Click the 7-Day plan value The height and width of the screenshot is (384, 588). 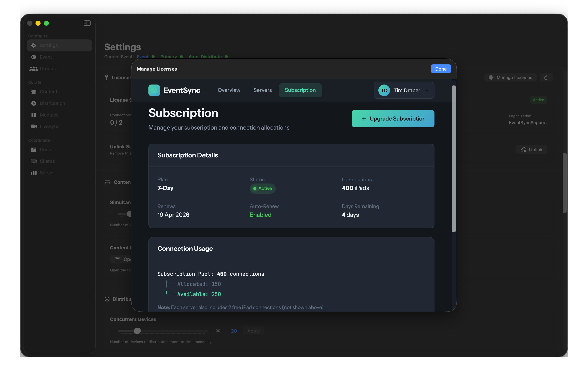point(165,188)
